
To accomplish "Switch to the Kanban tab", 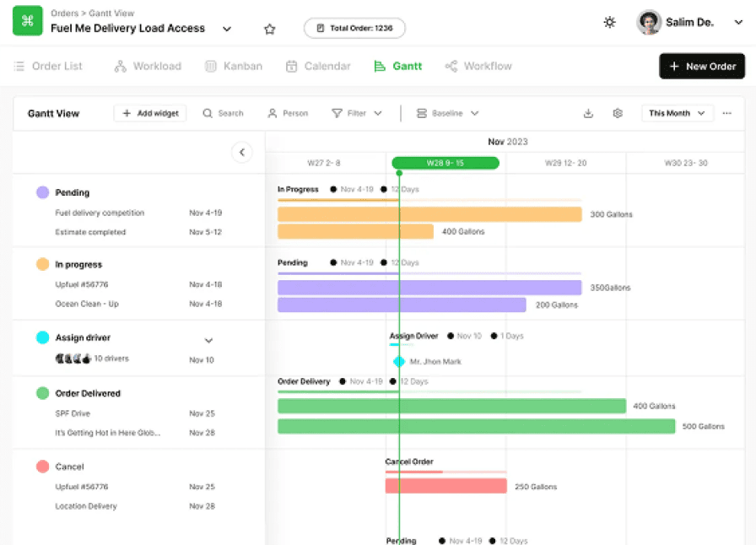I will (x=234, y=66).
